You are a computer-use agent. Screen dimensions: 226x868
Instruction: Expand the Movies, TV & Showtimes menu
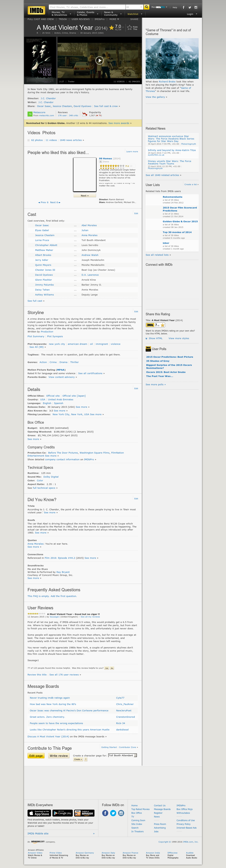61,14
